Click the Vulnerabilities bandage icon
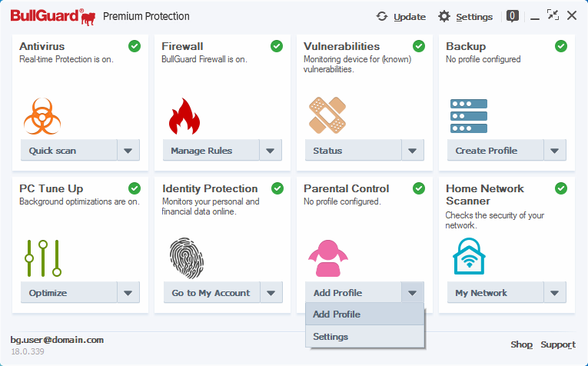The height and width of the screenshot is (366, 588). 327,115
